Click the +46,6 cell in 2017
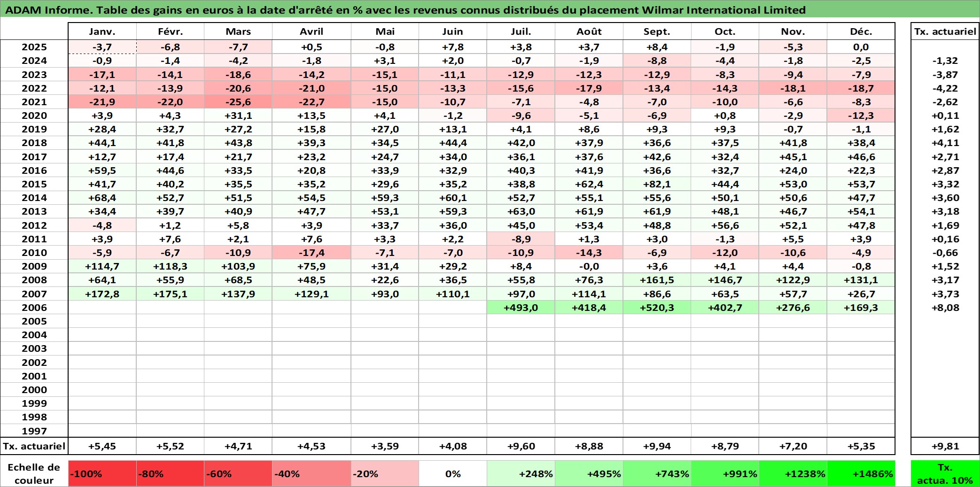This screenshot has width=980, height=487. 861,157
